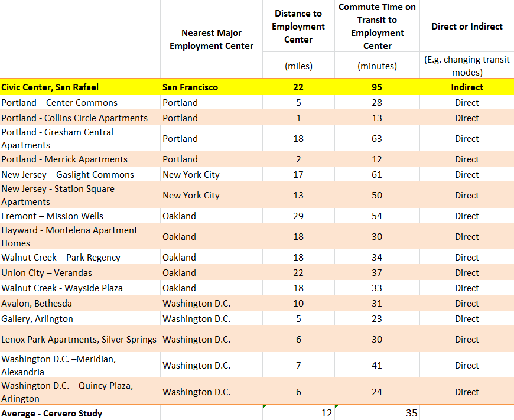
Task: Select 'Nearest Major Employment Center' header
Action: (x=212, y=40)
